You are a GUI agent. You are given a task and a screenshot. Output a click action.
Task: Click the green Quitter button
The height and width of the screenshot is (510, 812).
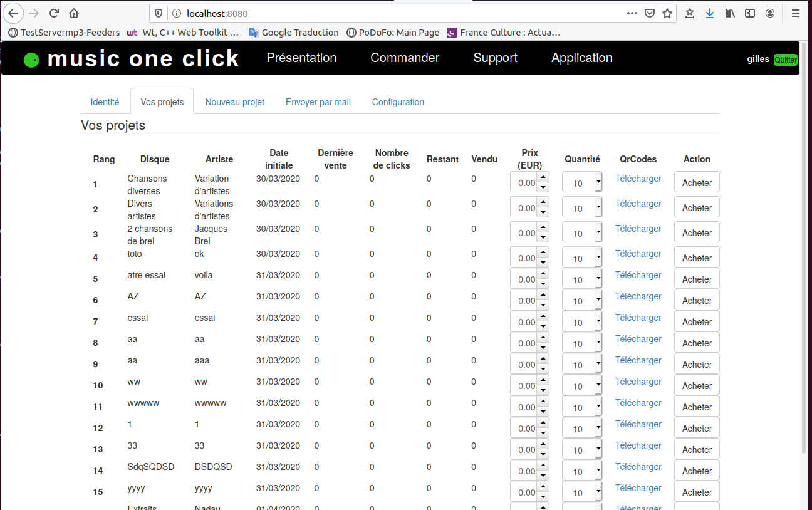[x=786, y=60]
